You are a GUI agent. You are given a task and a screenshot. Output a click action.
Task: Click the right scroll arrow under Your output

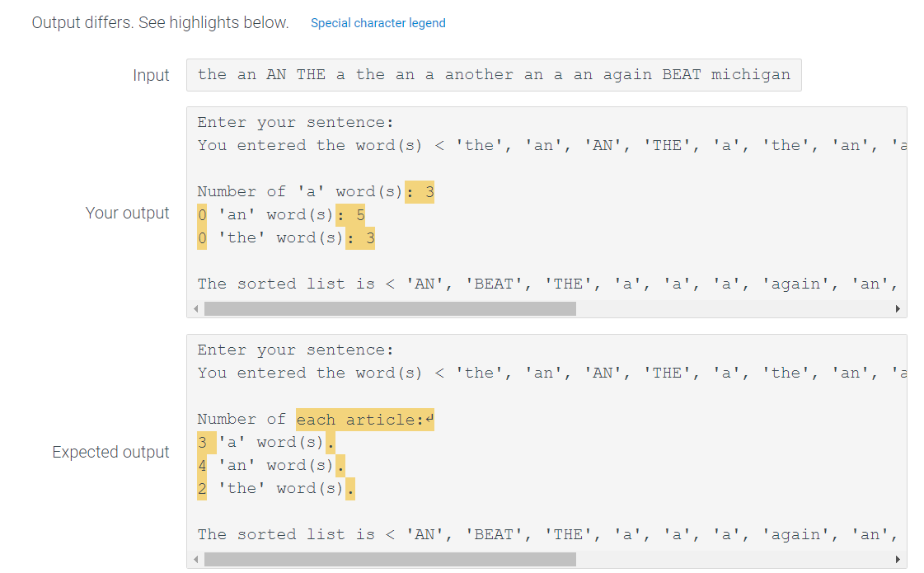click(898, 308)
